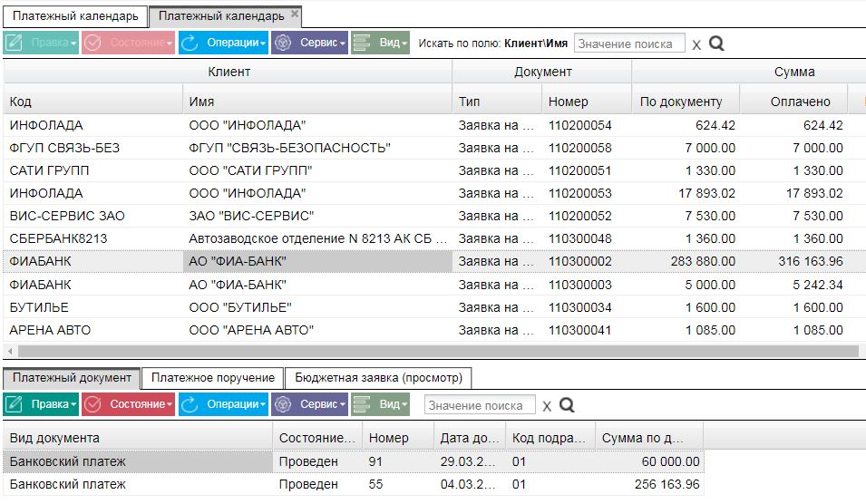Click checkmark icon on lower Состояние button

92,404
